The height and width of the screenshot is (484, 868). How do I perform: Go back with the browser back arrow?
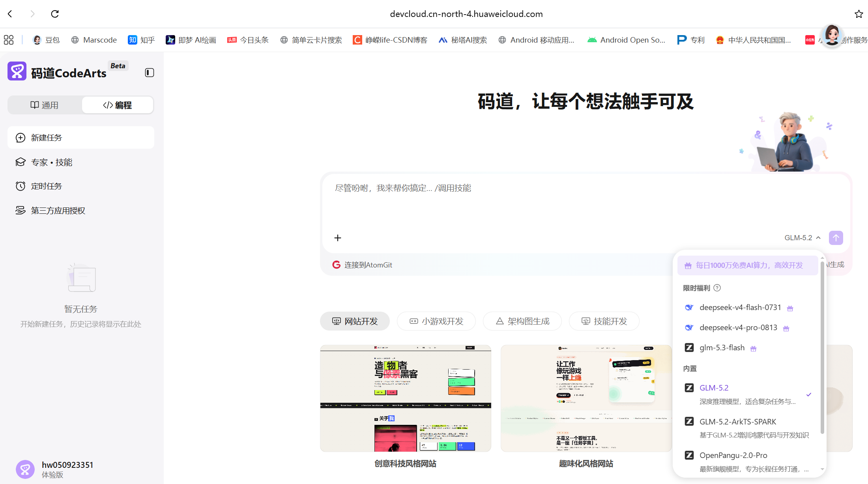tap(10, 14)
